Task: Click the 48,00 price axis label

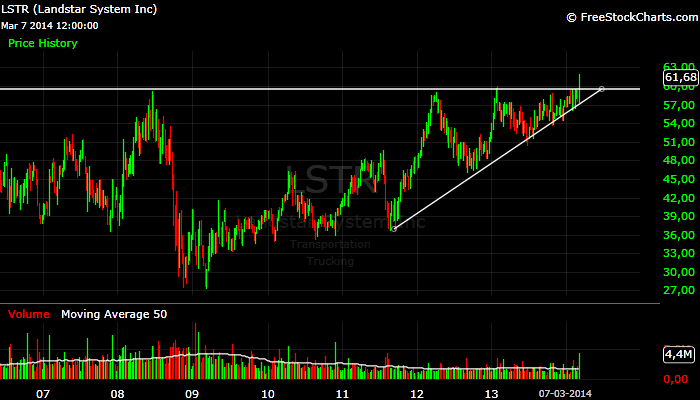Action: pyautogui.click(x=679, y=161)
